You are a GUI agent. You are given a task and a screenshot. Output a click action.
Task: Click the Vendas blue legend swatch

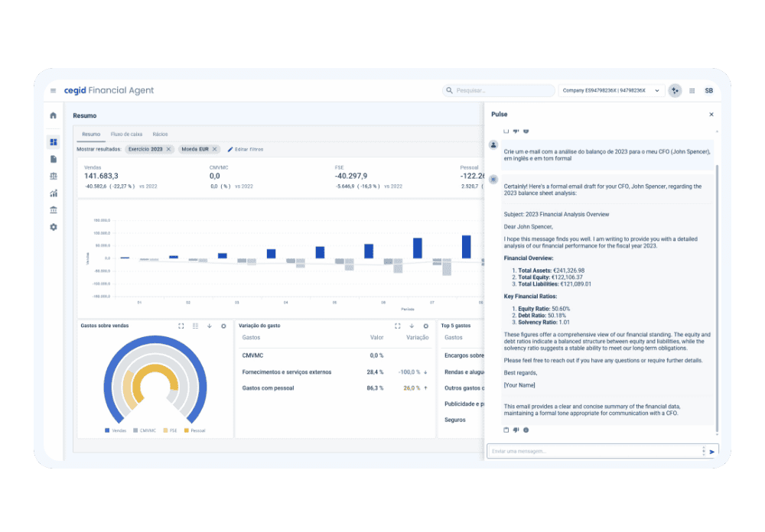coord(107,430)
